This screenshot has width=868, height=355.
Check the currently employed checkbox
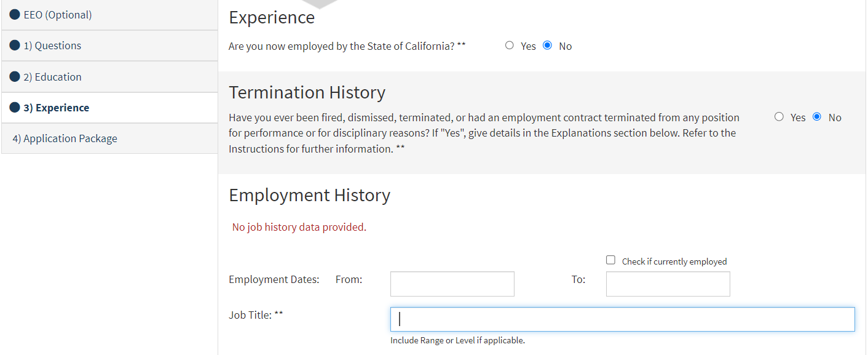(610, 260)
